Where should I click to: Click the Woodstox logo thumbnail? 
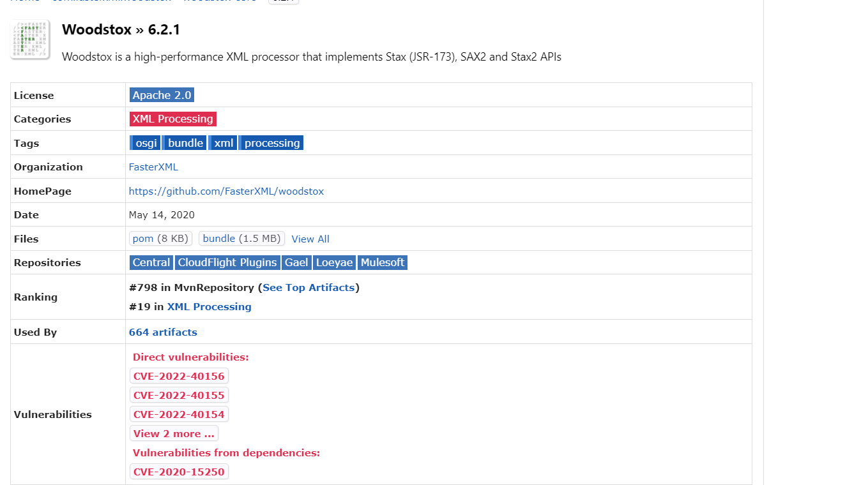tap(30, 40)
